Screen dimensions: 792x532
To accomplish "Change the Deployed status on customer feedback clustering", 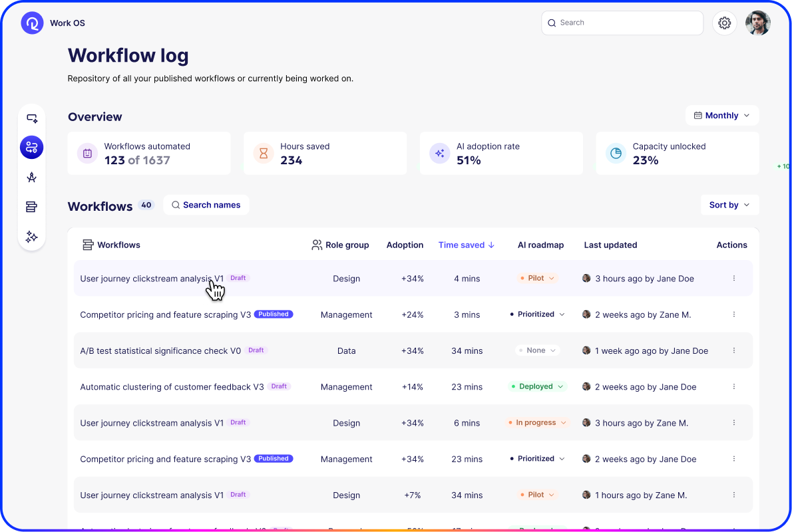I will (x=537, y=386).
